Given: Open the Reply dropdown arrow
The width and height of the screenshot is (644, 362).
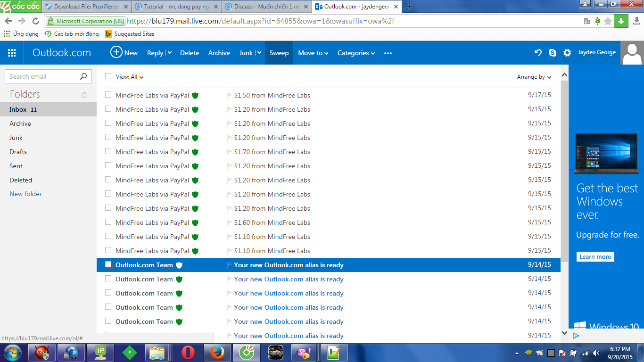Looking at the screenshot, I should click(x=169, y=53).
